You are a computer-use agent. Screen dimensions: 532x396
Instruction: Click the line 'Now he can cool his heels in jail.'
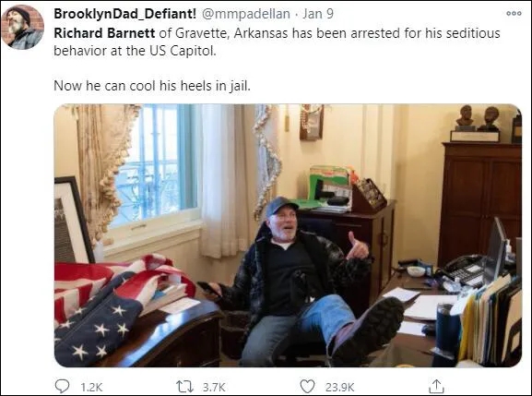coord(152,85)
